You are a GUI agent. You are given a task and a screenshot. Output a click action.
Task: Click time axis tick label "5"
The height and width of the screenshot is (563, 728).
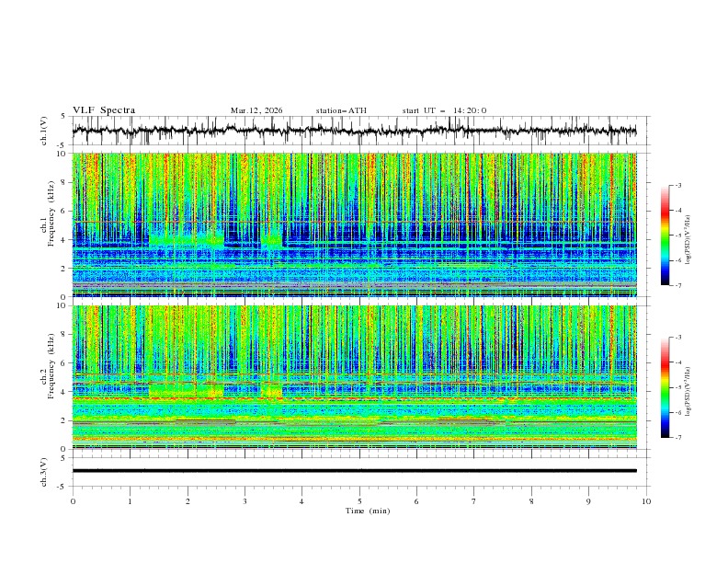click(359, 501)
